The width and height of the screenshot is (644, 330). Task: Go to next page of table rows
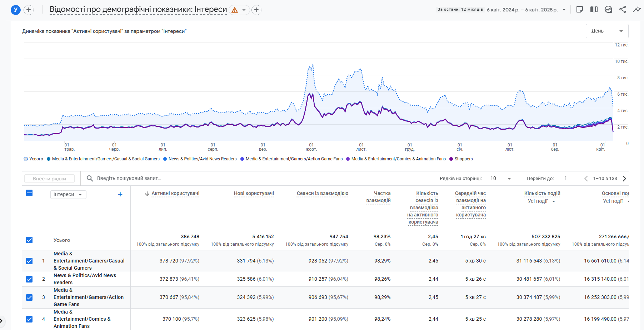click(x=624, y=179)
